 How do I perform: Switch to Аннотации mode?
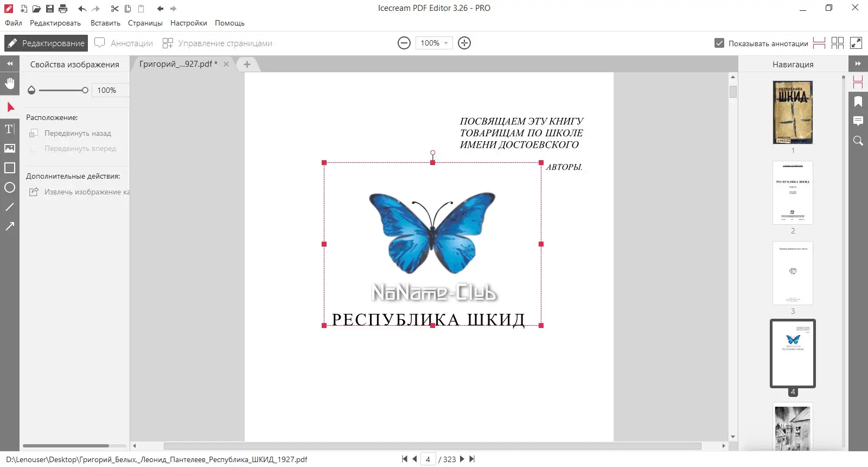[x=124, y=43]
